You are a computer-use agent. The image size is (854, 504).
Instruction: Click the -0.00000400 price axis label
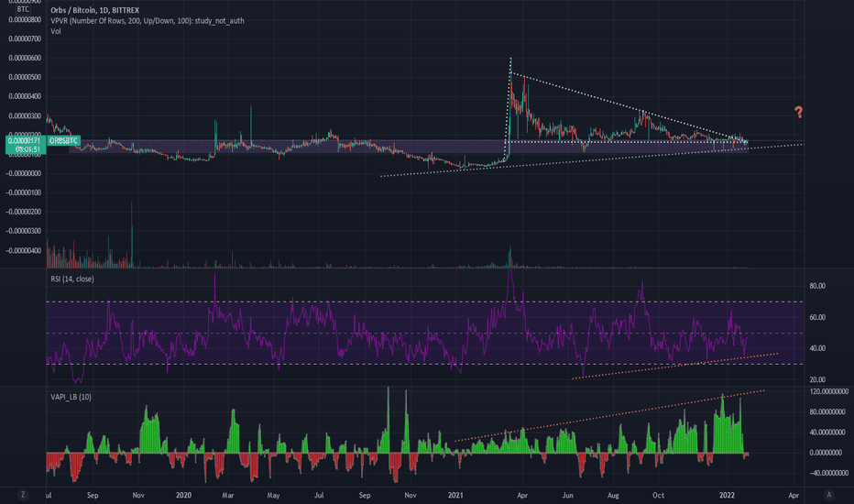24,251
